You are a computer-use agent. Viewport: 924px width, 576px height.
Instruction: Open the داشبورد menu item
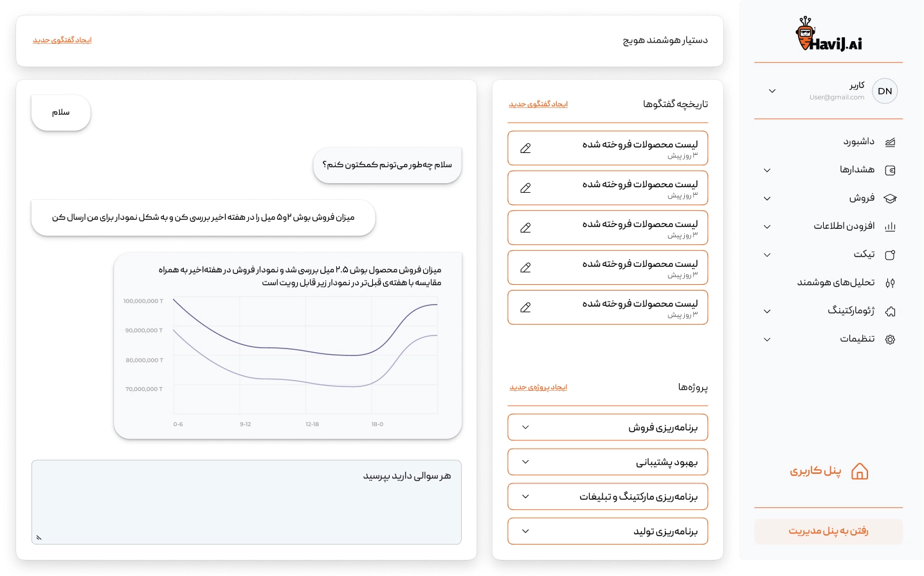(x=858, y=141)
